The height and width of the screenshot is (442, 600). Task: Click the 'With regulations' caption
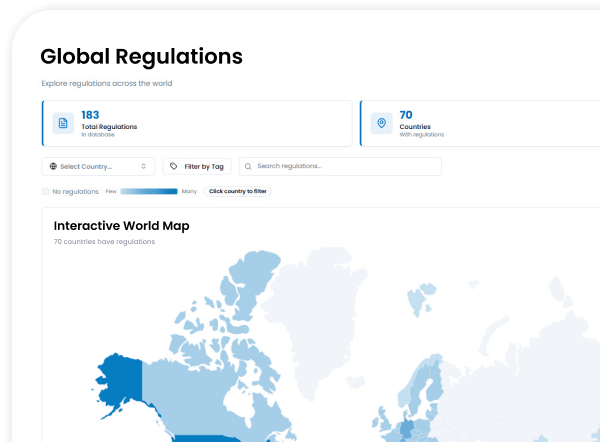[x=422, y=135]
